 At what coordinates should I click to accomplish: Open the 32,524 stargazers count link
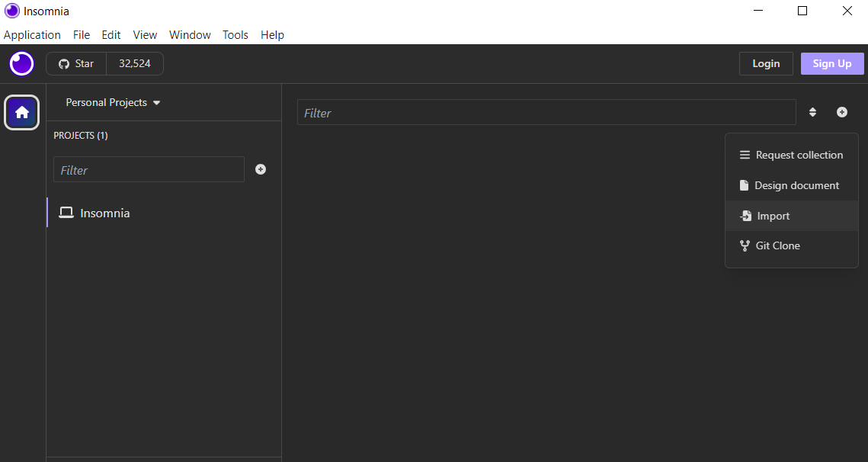click(135, 64)
